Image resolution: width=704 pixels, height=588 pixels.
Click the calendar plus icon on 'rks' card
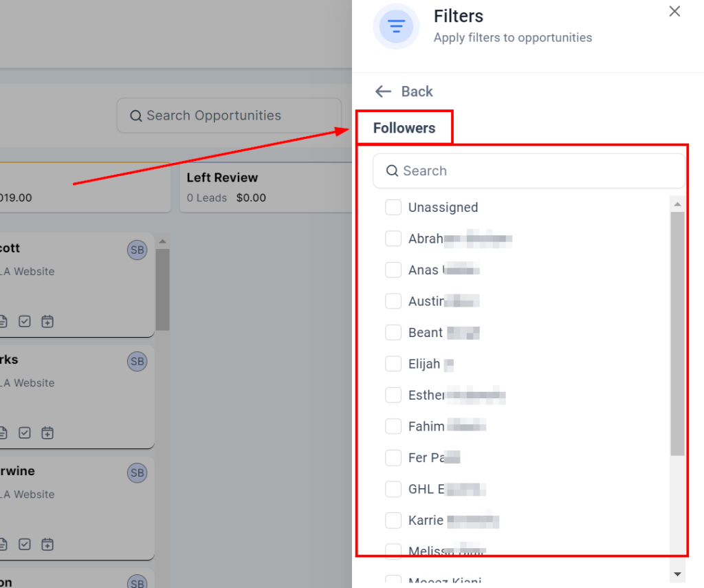click(x=47, y=433)
